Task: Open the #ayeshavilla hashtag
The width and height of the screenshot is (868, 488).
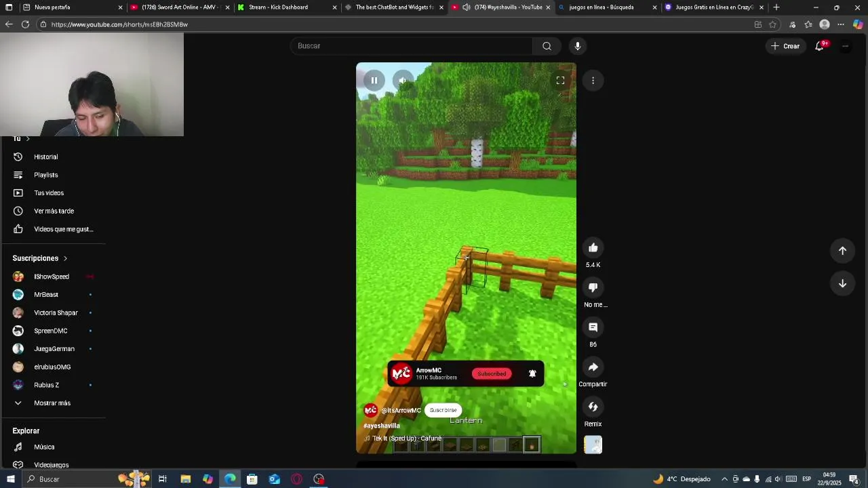Action: pos(382,426)
